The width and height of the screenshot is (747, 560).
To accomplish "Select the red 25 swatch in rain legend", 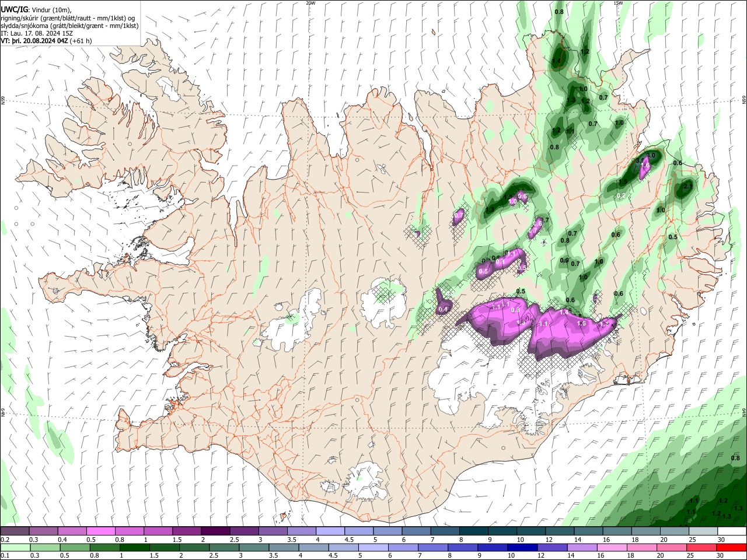I will pos(702,547).
